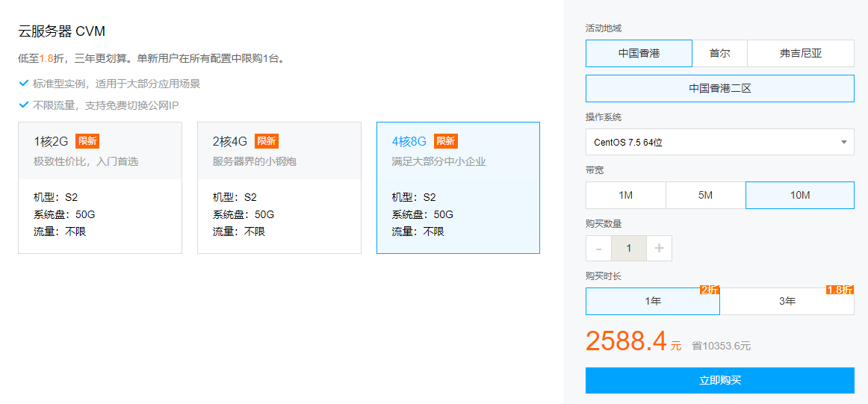868x404 pixels.
Task: Choose 首尔 region
Action: click(719, 54)
